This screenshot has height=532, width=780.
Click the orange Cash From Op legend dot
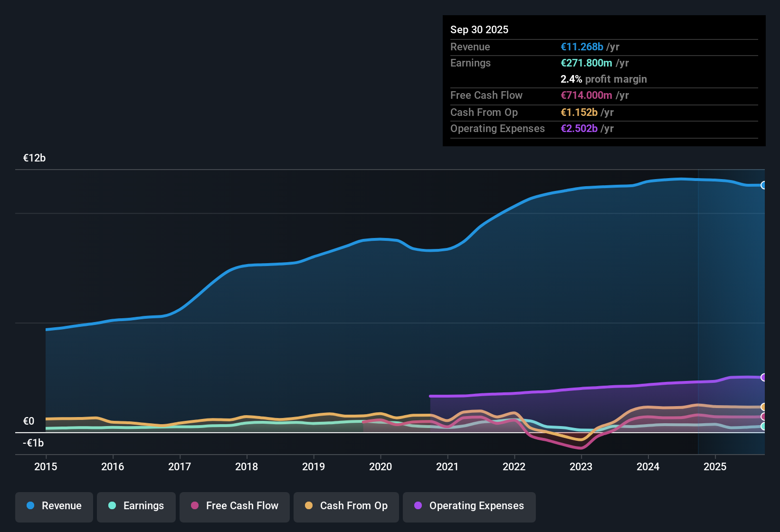tap(309, 506)
